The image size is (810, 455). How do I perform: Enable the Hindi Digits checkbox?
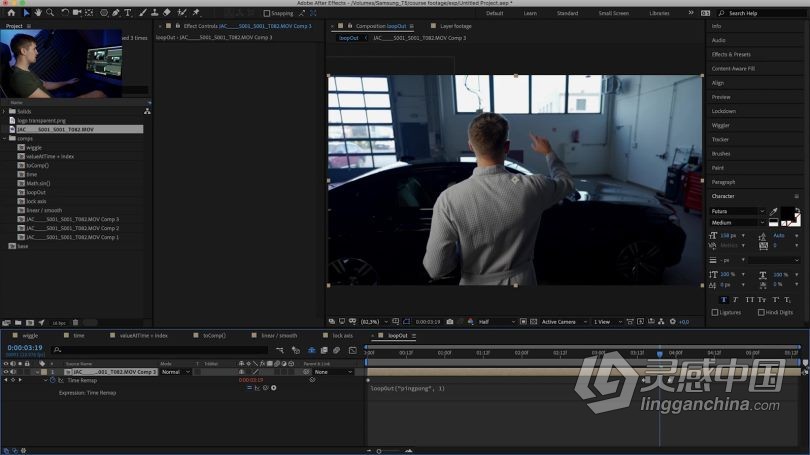click(761, 312)
